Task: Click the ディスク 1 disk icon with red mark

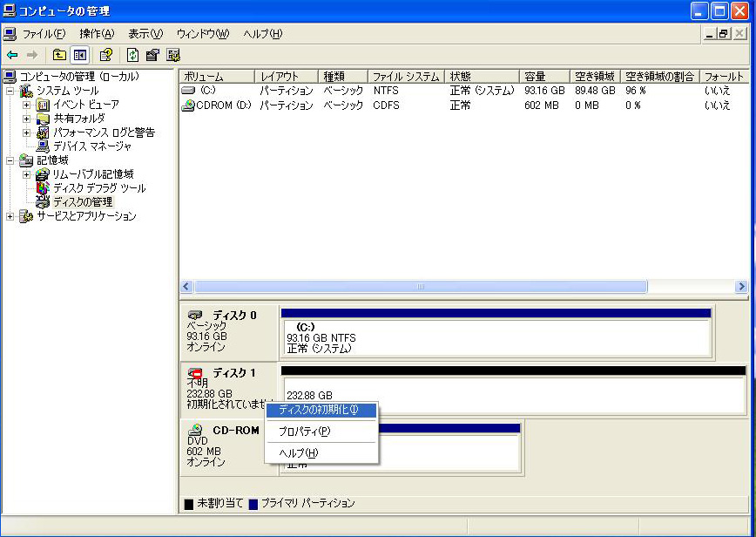Action: (x=196, y=373)
